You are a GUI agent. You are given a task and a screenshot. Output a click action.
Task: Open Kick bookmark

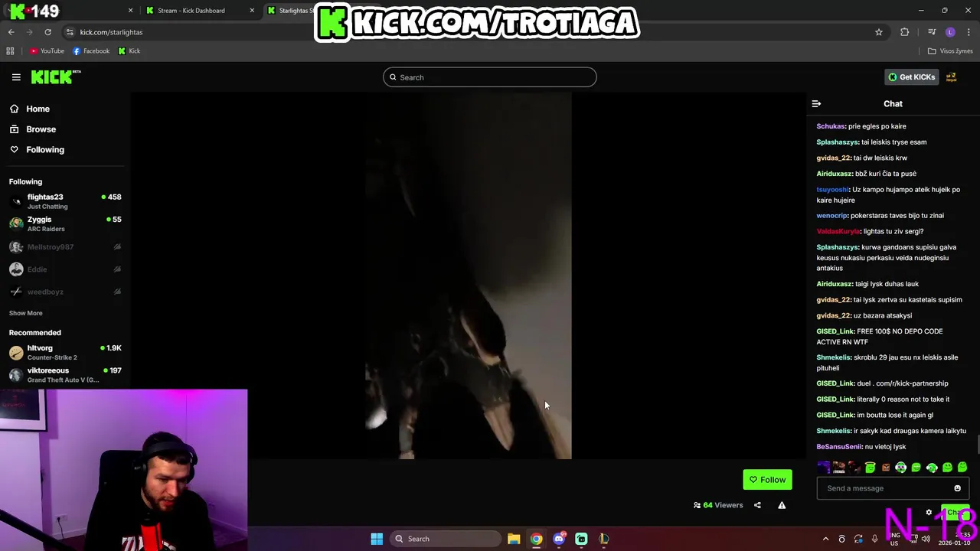point(129,51)
